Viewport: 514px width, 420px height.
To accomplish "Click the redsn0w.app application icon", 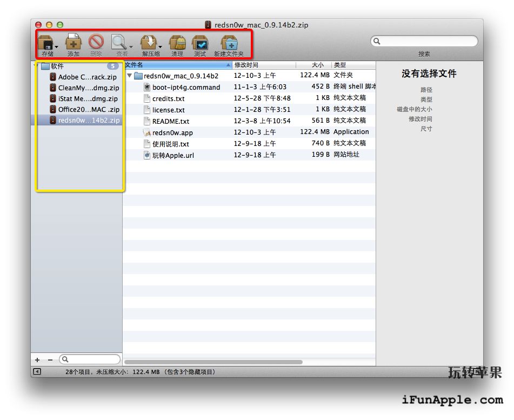I will click(147, 132).
